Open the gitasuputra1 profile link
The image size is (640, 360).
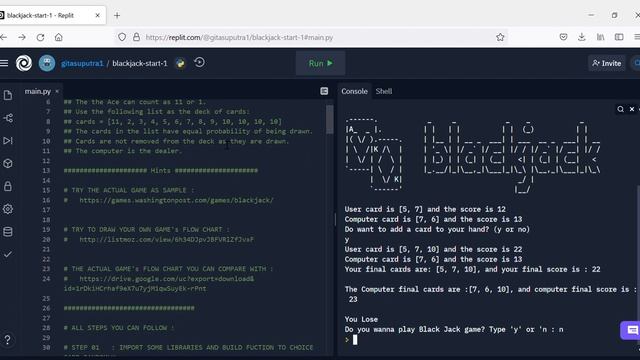(82, 63)
